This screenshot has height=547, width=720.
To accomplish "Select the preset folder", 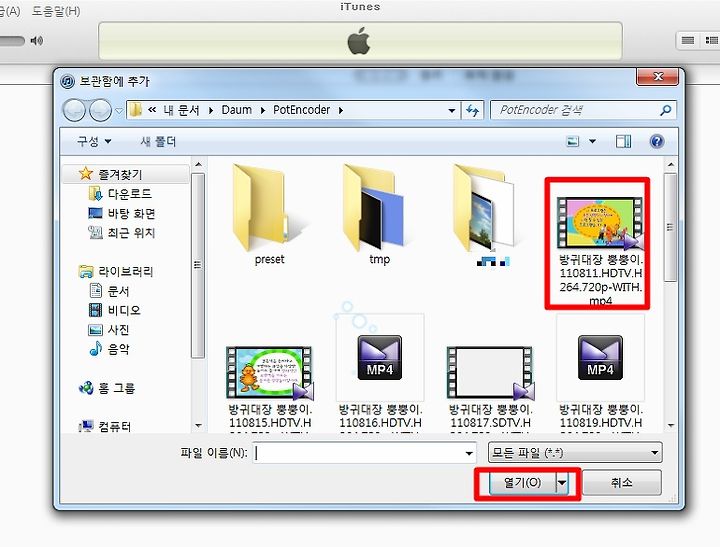I will tap(270, 214).
